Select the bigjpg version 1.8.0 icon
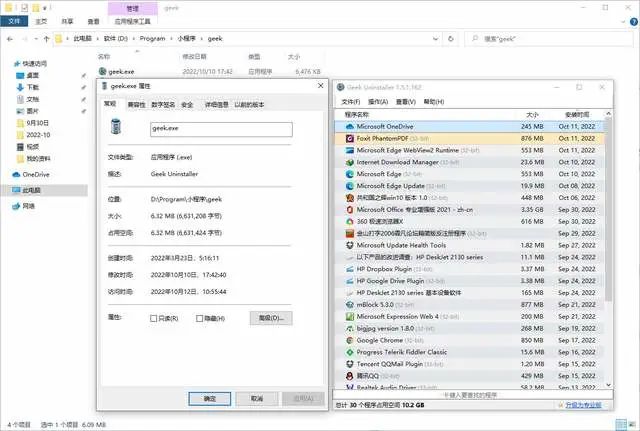640x431 pixels. coord(350,328)
